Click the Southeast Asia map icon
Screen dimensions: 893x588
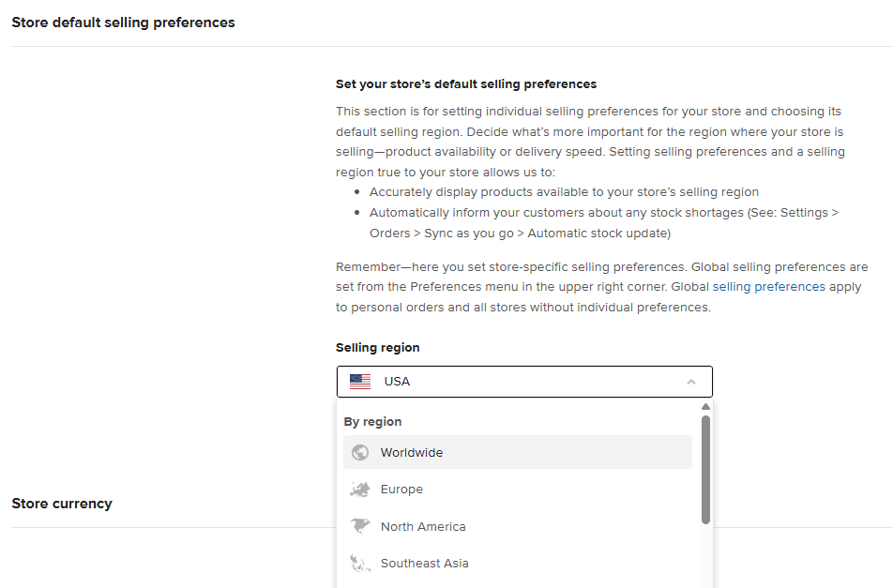click(x=360, y=564)
